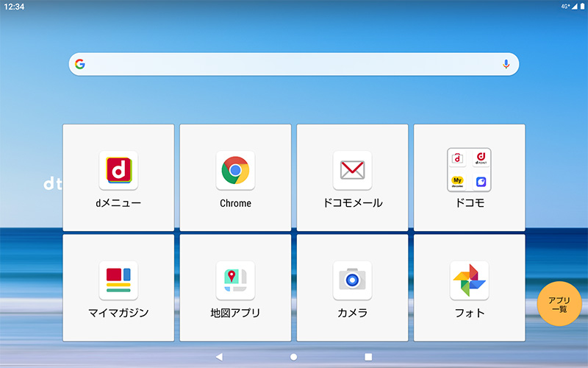
Task: Launch the 地図アプリ map app
Action: tap(235, 288)
